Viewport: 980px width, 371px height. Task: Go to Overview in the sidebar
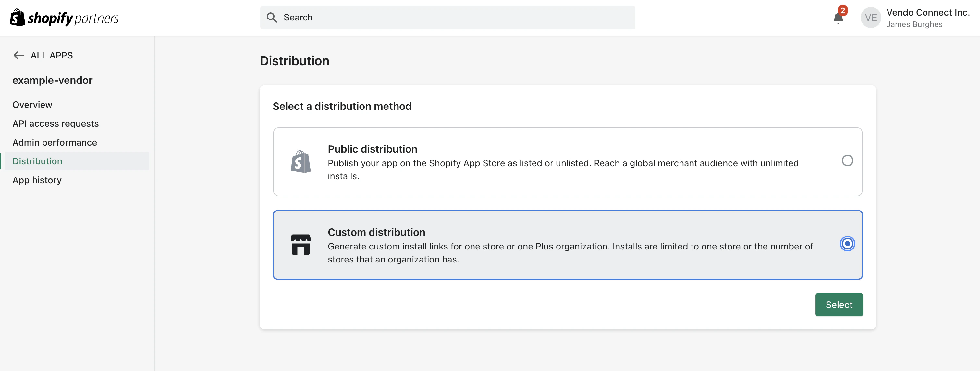click(32, 105)
